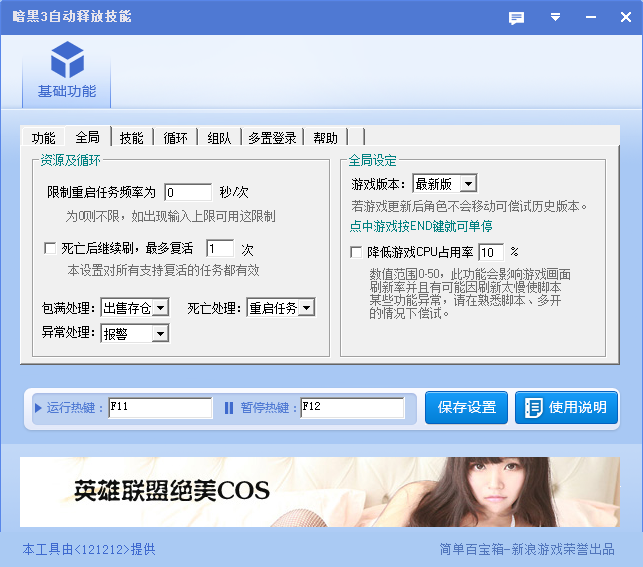
Task: Click the 运行热键 F11 input field
Action: click(x=160, y=408)
